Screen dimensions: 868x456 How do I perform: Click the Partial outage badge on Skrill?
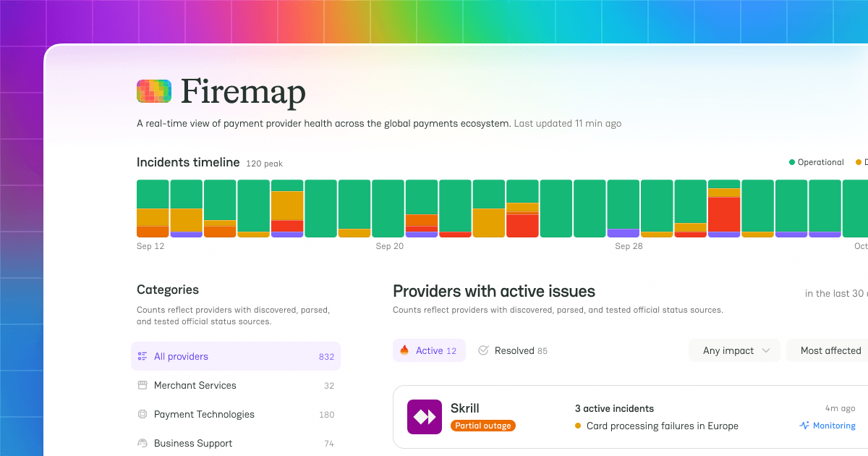click(483, 426)
